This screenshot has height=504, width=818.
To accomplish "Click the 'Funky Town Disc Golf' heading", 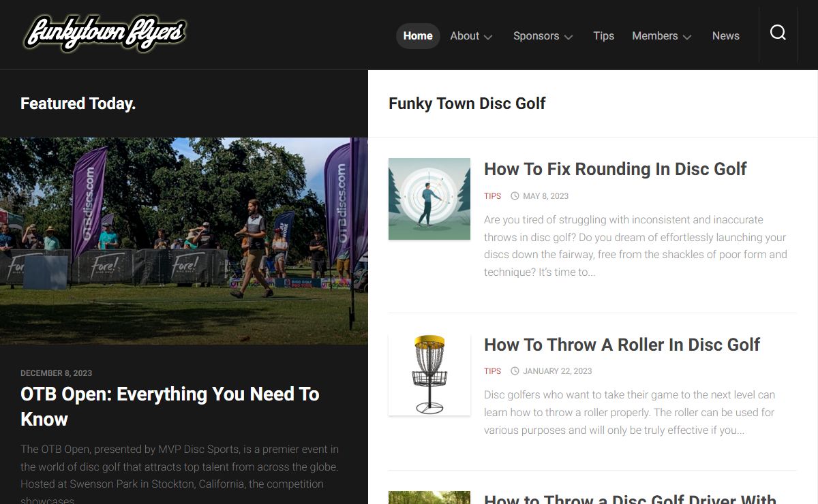I will click(467, 104).
